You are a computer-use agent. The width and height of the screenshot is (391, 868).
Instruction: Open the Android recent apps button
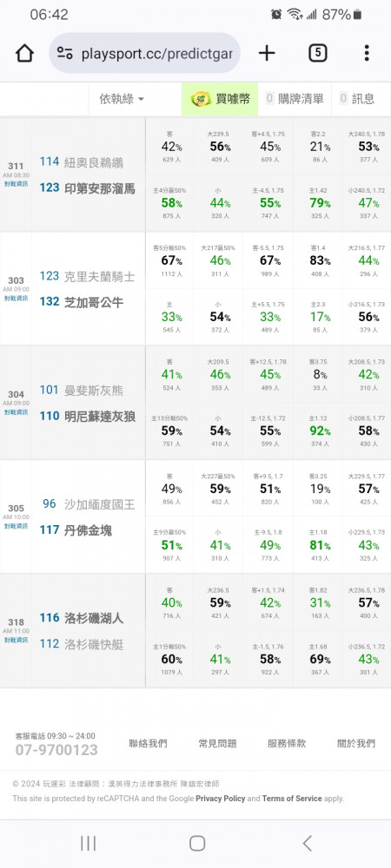[88, 843]
